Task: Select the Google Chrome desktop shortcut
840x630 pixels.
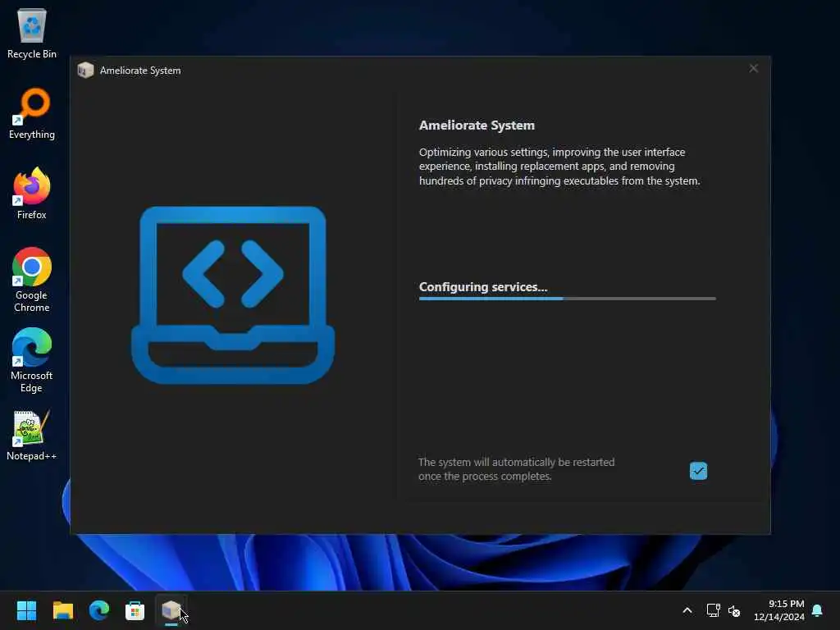Action: [32, 280]
